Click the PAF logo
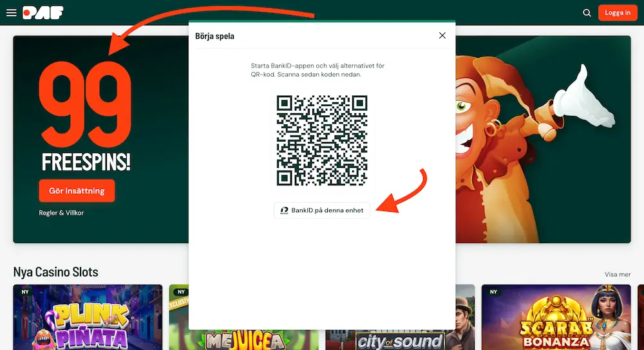Viewport: 644px width, 350px height. [43, 13]
